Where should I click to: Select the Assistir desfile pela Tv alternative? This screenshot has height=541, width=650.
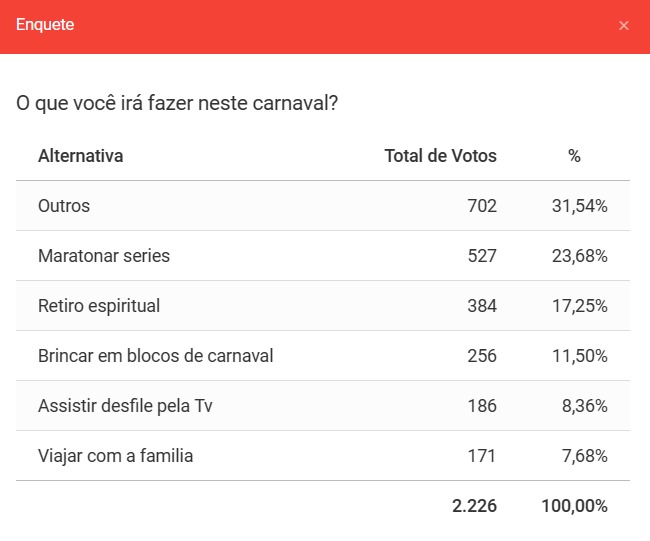125,406
